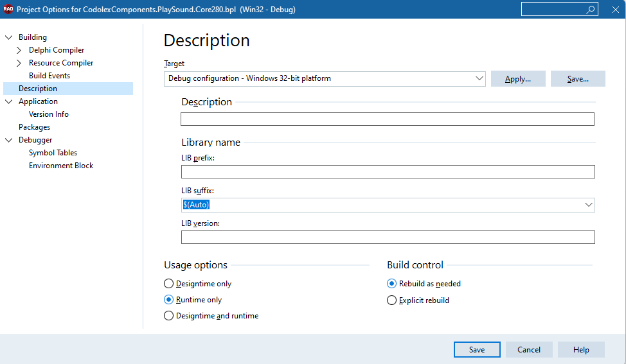Click the search magnifier icon in title bar
This screenshot has width=626, height=364.
[x=590, y=10]
